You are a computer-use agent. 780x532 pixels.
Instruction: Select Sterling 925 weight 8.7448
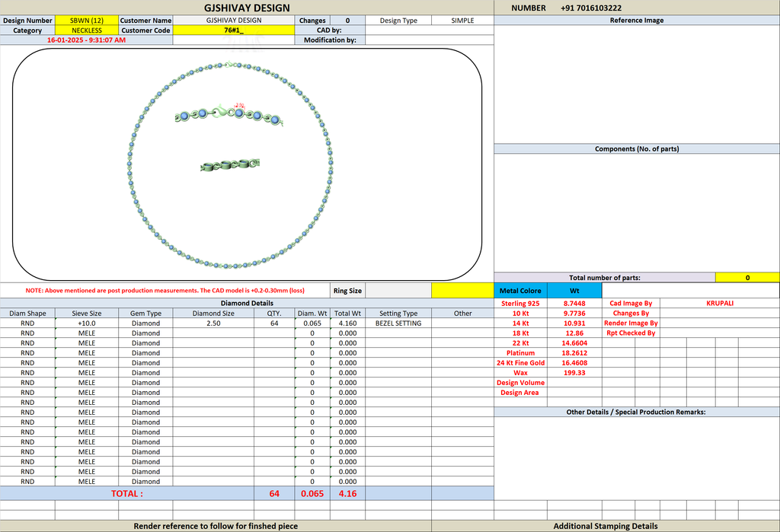click(574, 303)
